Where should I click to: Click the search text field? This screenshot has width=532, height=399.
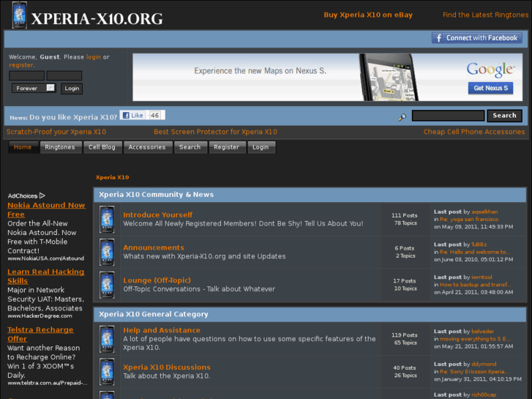click(x=448, y=116)
